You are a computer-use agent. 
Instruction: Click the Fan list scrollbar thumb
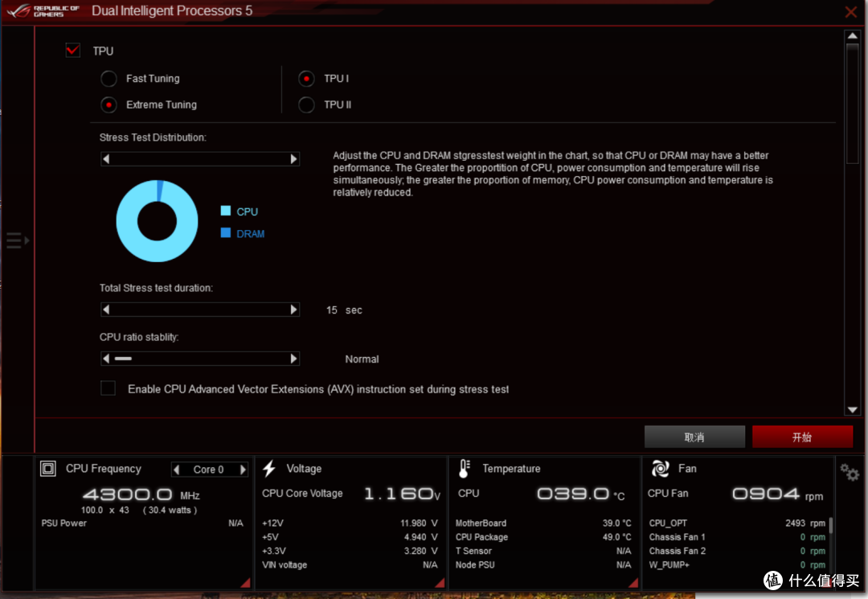click(x=831, y=525)
